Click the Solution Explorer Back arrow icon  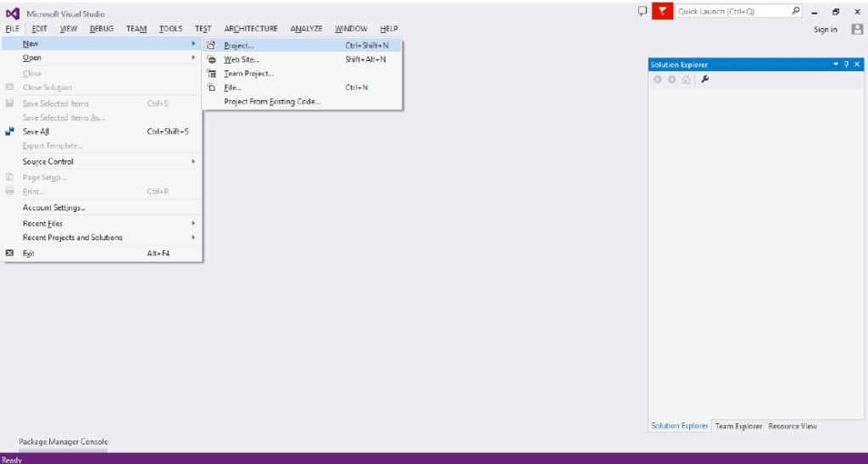click(x=658, y=79)
